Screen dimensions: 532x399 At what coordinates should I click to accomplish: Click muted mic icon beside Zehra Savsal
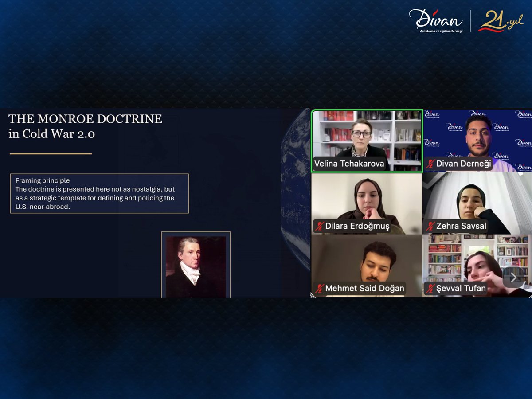pyautogui.click(x=430, y=226)
